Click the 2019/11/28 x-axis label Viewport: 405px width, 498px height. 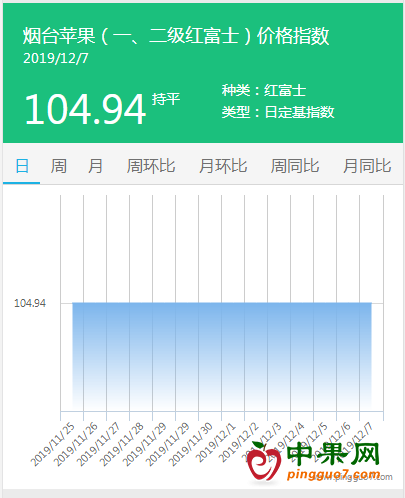pos(122,444)
